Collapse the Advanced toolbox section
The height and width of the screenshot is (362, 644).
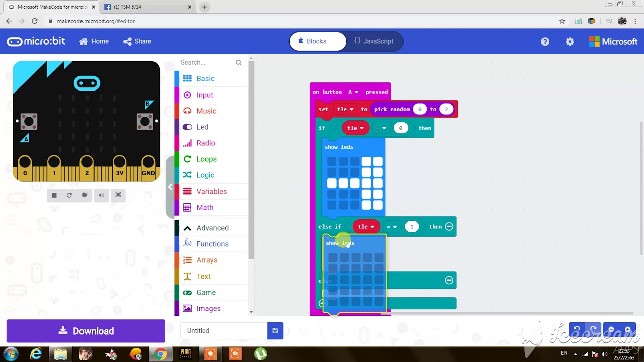click(x=211, y=228)
